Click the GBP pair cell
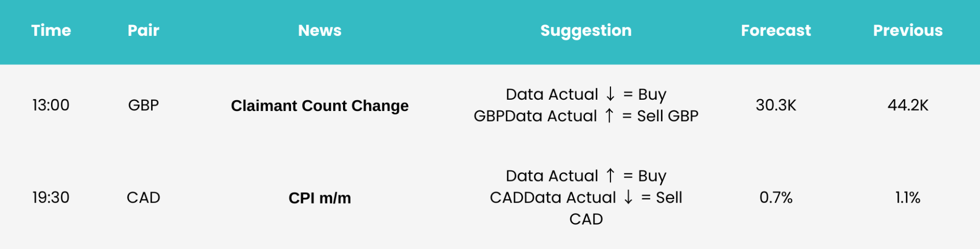 coord(143,105)
